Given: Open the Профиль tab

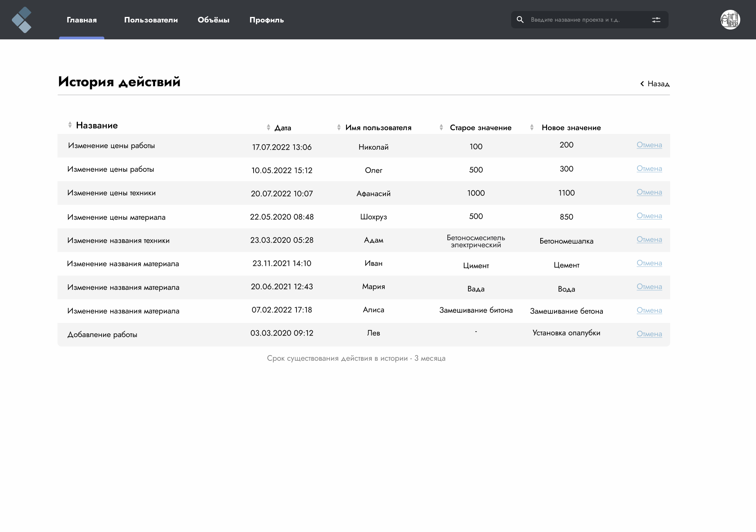Looking at the screenshot, I should click(267, 20).
